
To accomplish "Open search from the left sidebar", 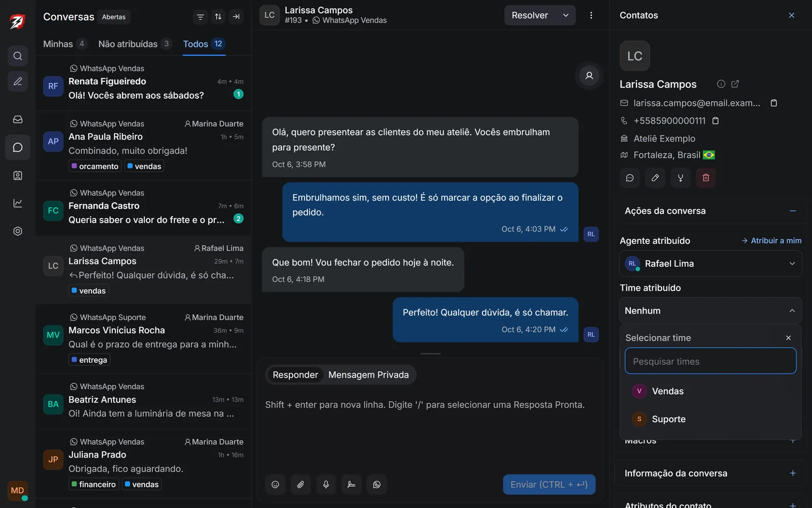I will (x=18, y=56).
